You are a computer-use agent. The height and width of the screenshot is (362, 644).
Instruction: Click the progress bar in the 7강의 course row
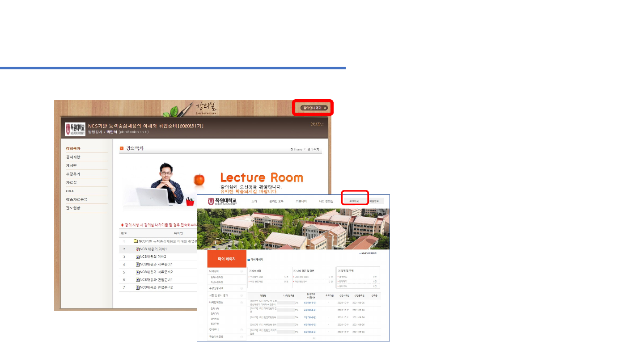[286, 317]
